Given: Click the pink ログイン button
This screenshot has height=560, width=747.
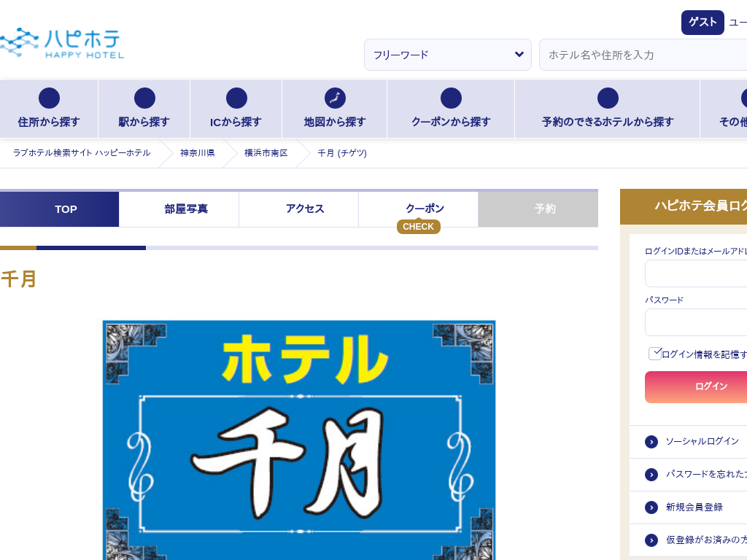Looking at the screenshot, I should coord(696,386).
